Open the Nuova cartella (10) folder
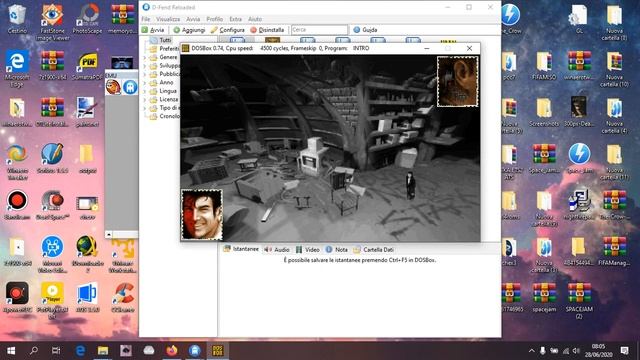 614,69
